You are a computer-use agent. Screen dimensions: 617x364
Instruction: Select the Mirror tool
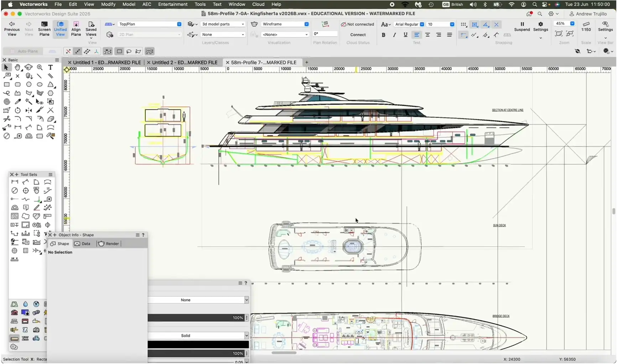(28, 110)
